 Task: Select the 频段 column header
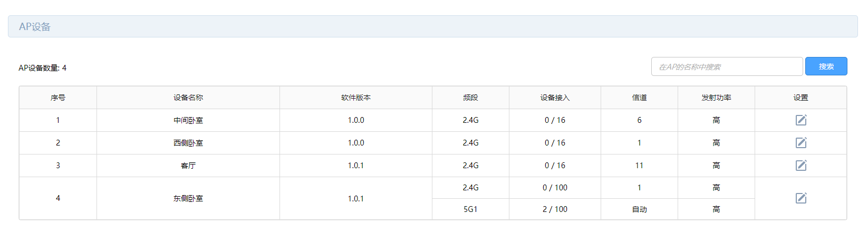(x=470, y=98)
